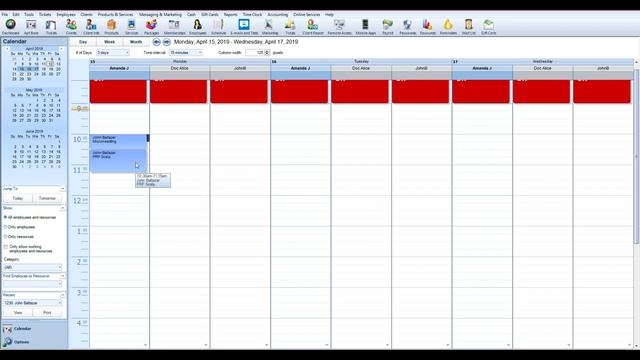Open the Memberships toolbar icon

[174, 27]
